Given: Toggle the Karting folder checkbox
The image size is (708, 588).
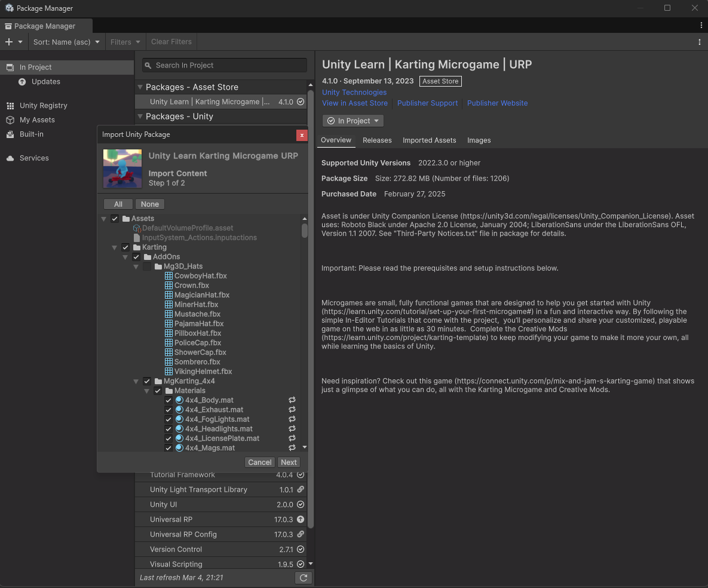Looking at the screenshot, I should coord(125,247).
